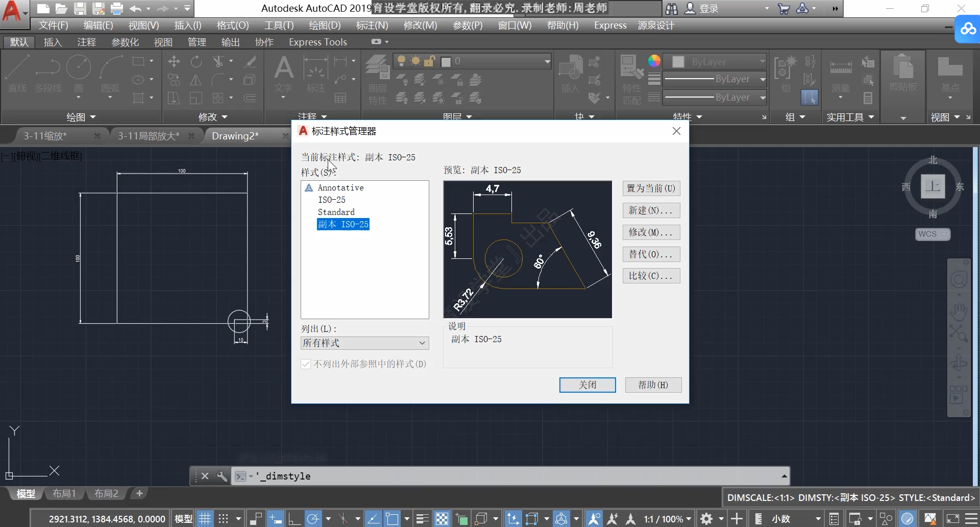Select ISO-25 in the styles list

point(332,200)
